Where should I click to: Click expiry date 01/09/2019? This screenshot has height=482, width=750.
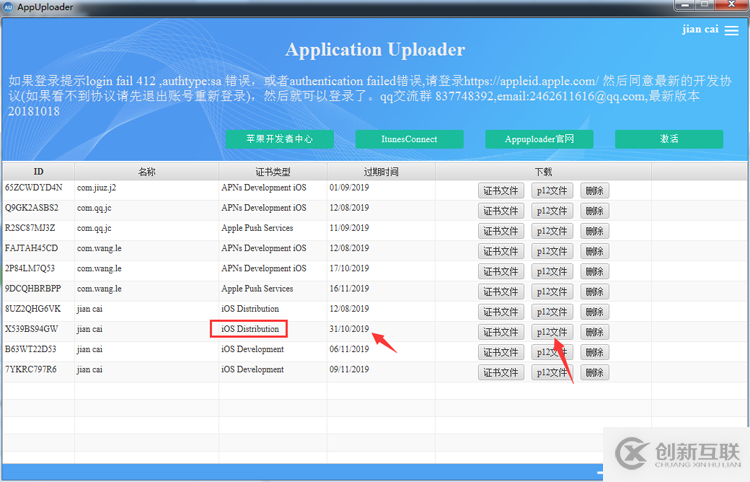[349, 187]
